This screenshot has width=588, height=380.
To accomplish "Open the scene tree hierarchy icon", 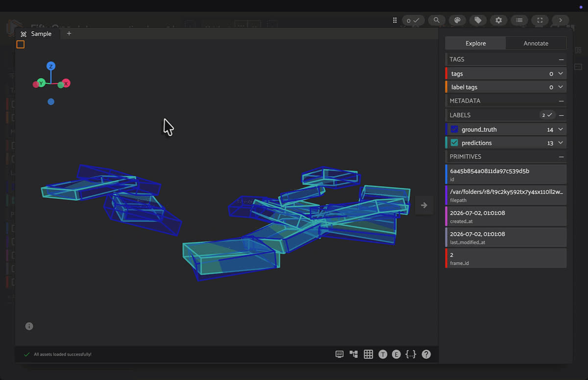I will 353,354.
